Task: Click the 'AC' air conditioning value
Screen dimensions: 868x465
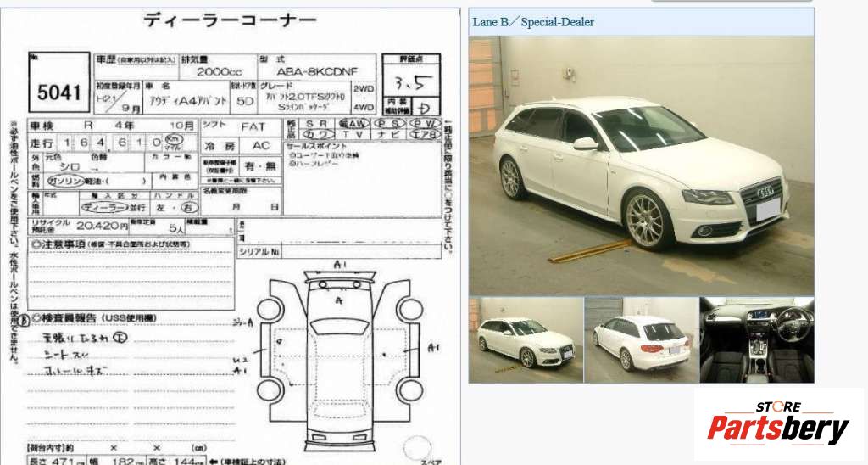Action: click(260, 146)
